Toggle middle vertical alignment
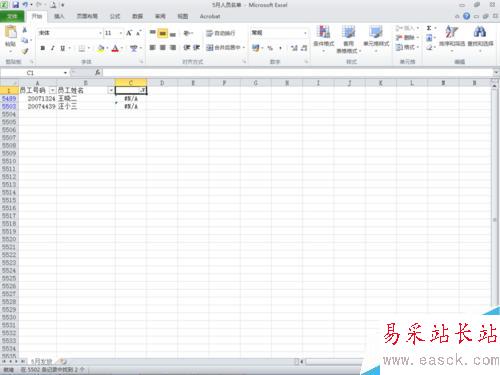This screenshot has width=500, height=375. point(163,33)
